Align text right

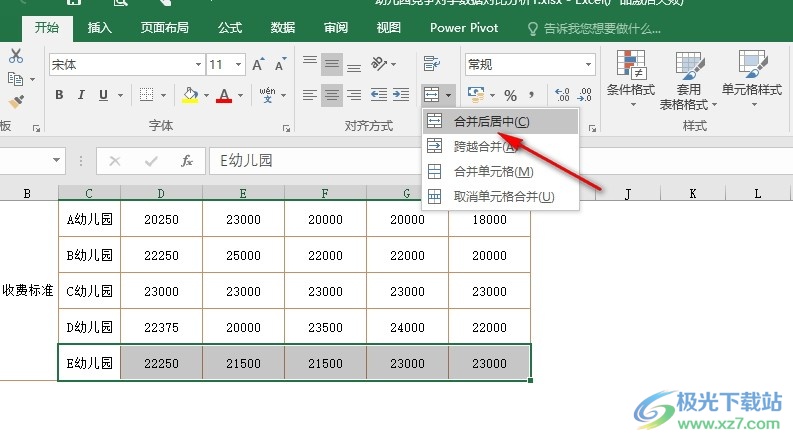click(354, 95)
